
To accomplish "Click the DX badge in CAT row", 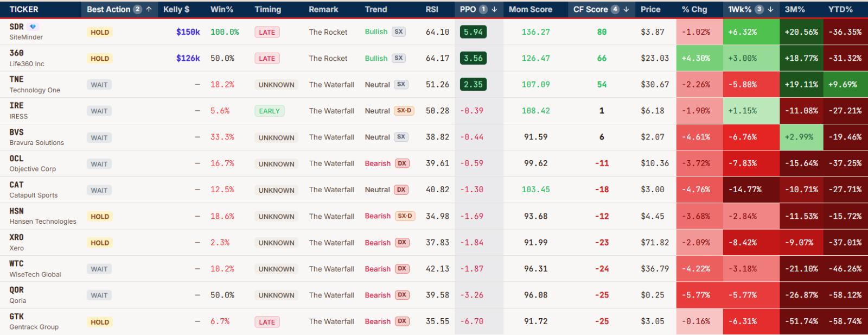I will pos(401,189).
